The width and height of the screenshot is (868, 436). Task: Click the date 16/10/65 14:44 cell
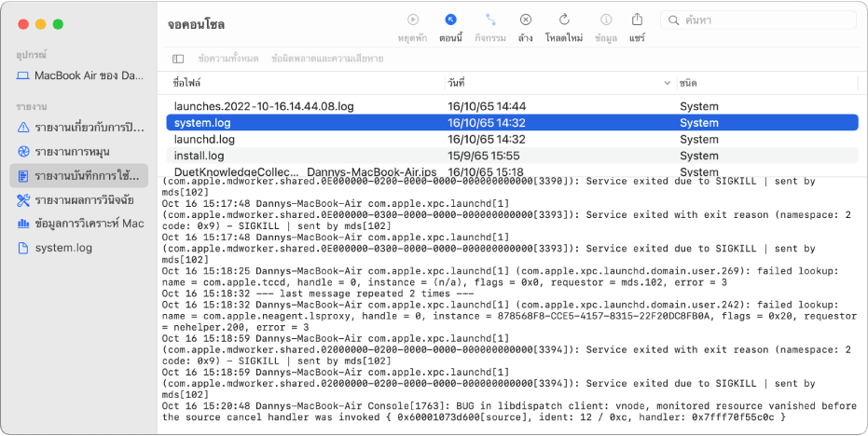tap(487, 106)
